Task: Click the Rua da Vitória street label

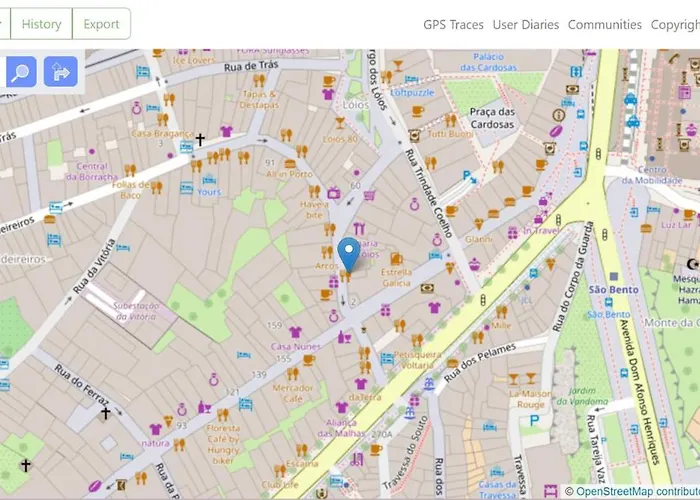Action: tap(95, 266)
